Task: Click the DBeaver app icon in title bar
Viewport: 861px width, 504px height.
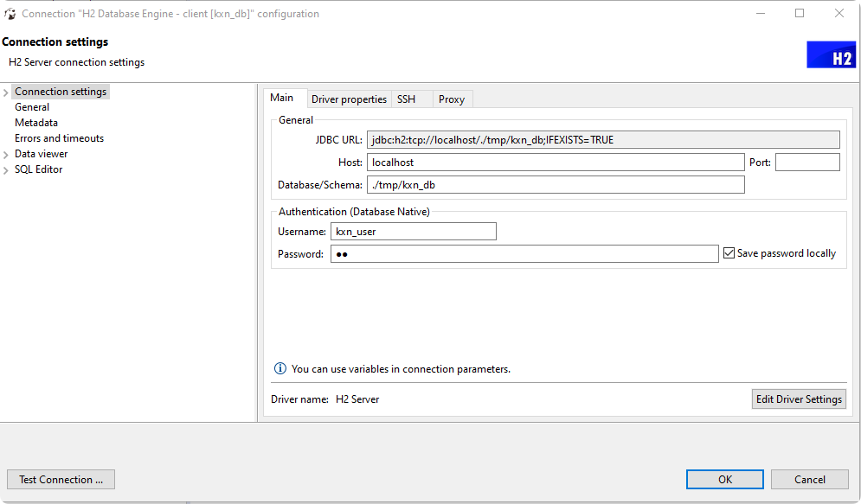Action: pyautogui.click(x=10, y=14)
